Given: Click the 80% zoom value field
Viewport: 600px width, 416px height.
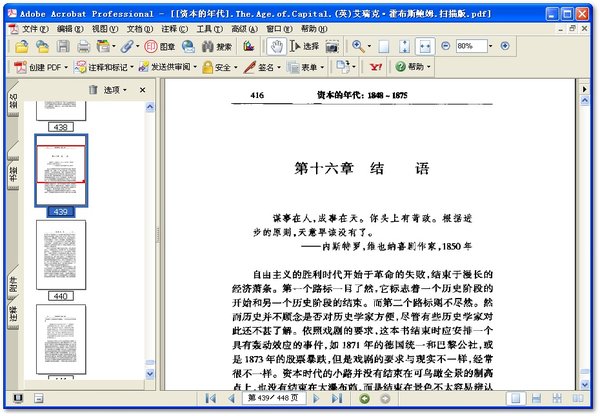Looking at the screenshot, I should (471, 46).
